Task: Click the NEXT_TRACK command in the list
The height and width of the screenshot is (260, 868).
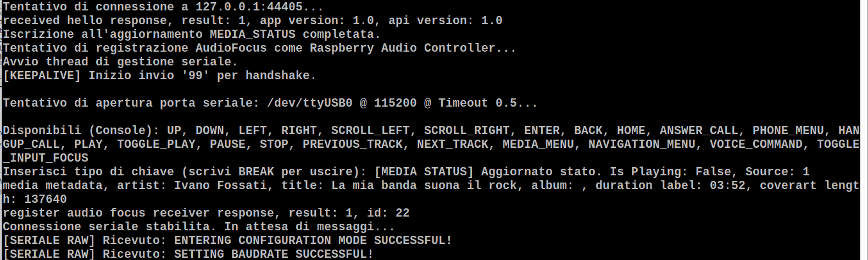Action: 452,144
